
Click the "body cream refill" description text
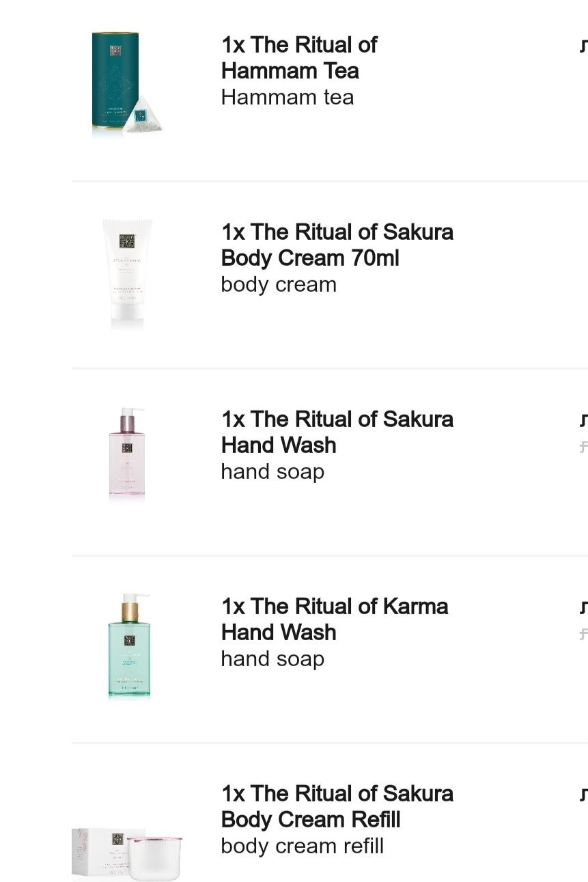(302, 846)
